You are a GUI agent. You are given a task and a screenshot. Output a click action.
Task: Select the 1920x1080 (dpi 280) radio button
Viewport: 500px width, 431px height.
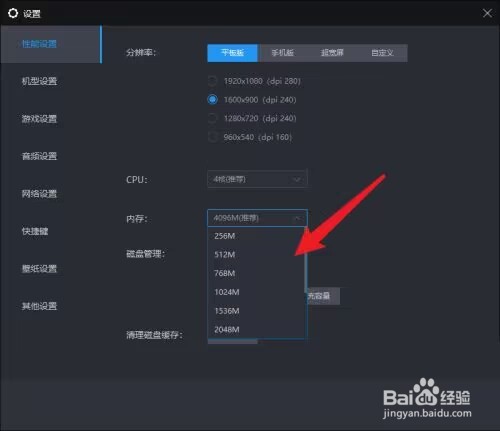(212, 81)
